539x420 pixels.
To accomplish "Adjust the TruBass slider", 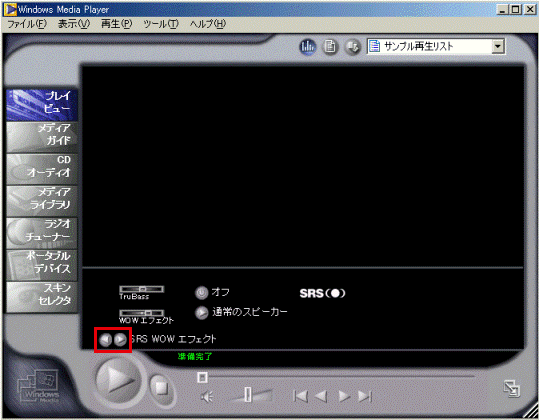I will [142, 289].
